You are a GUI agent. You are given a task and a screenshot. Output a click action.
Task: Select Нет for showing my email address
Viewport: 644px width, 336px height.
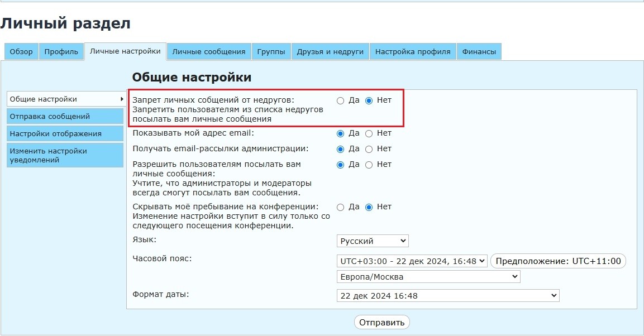[x=369, y=133]
